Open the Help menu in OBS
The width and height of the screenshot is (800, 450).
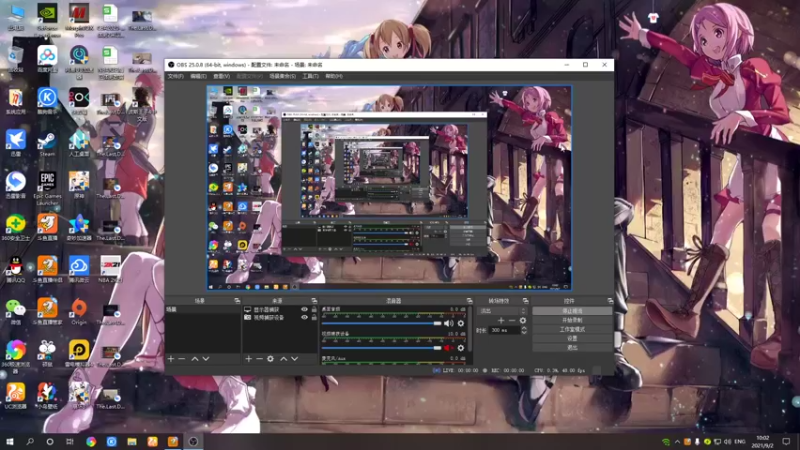pyautogui.click(x=334, y=76)
